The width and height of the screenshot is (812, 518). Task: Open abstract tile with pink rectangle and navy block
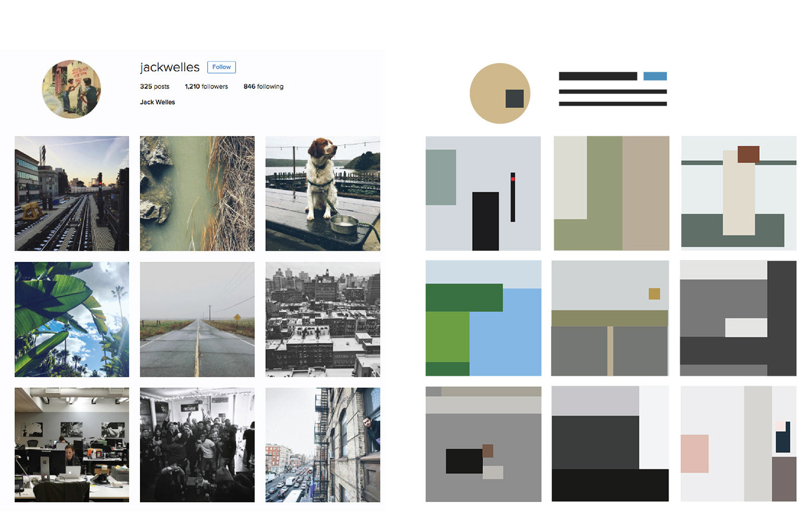(x=738, y=444)
